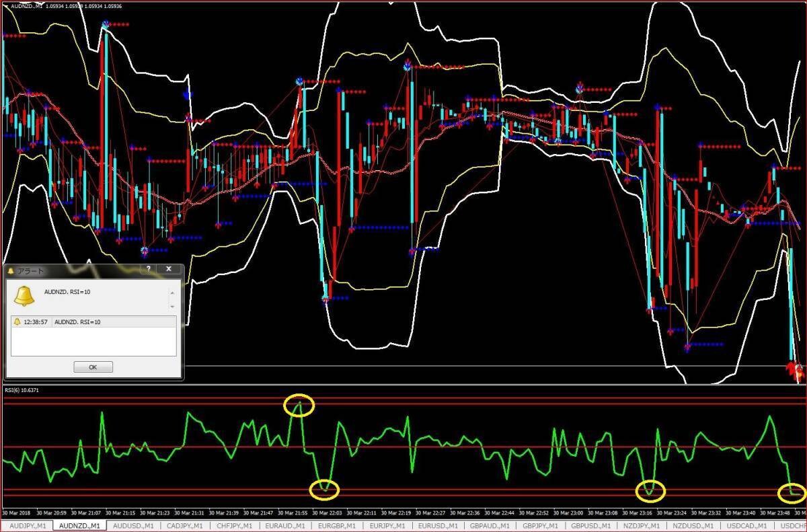Select the GBPAUD.,M1 chart tab
Viewport: 807px width, 532px height.
[491, 526]
